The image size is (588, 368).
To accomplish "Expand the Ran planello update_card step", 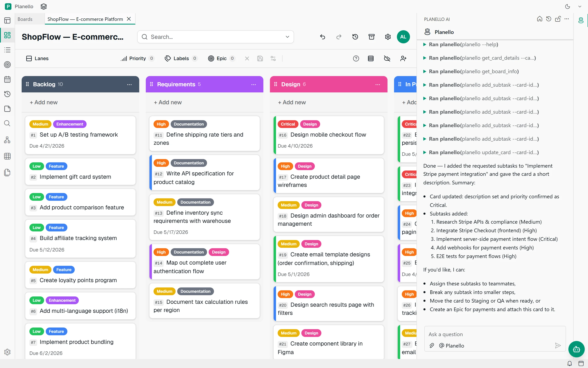I will (x=481, y=152).
